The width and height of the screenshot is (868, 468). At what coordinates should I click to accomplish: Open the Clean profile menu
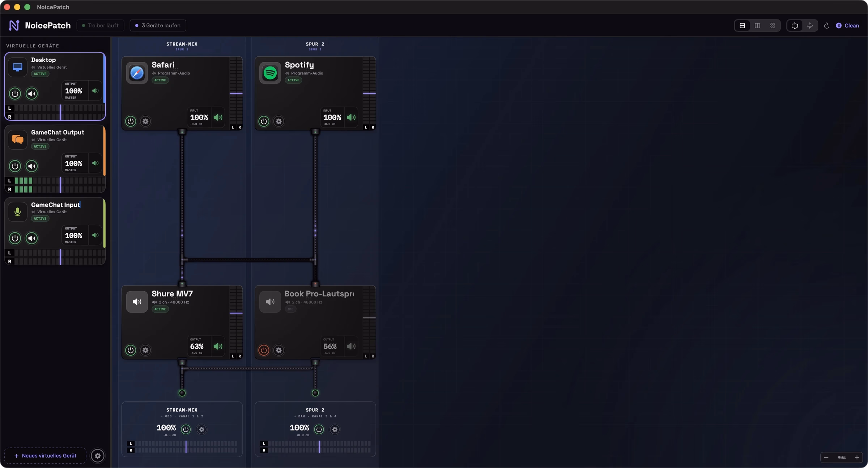847,26
